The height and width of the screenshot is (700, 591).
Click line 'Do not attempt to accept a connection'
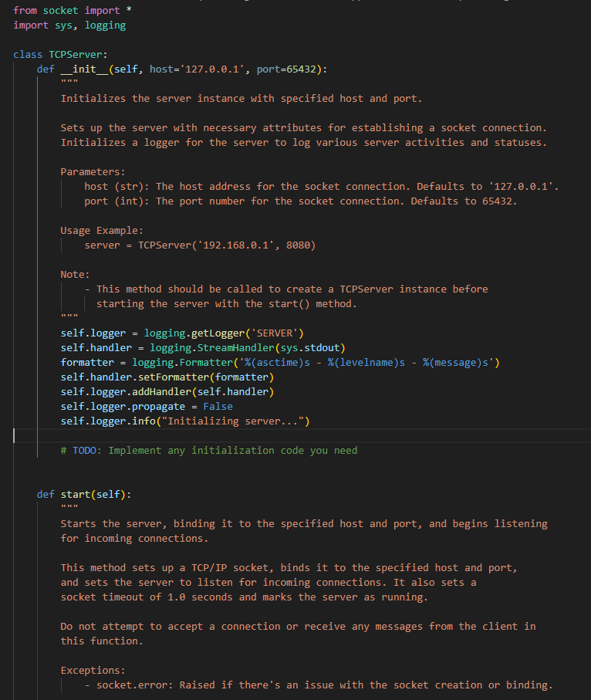(x=298, y=627)
